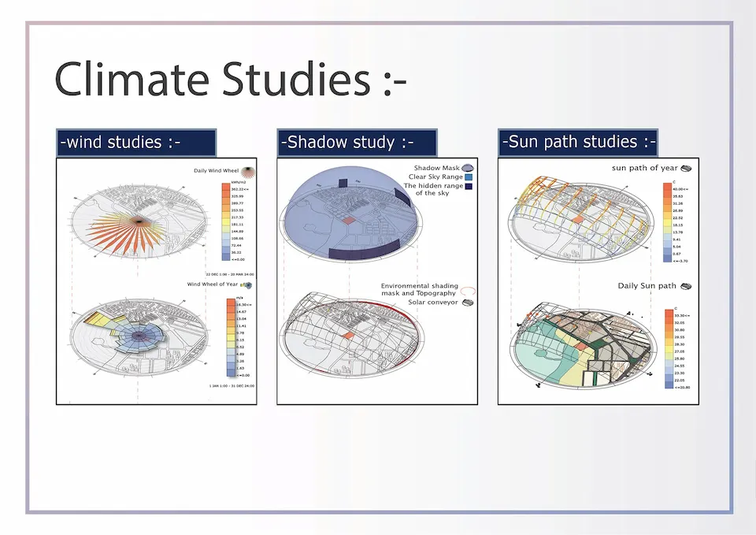This screenshot has height=535, width=756.
Task: Open the -Sun path studies :- header tab
Action: 578,143
